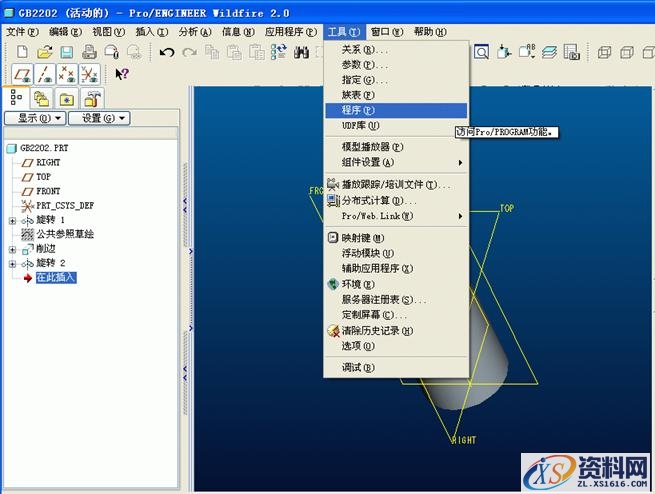Open the 插入 menu

(152, 32)
